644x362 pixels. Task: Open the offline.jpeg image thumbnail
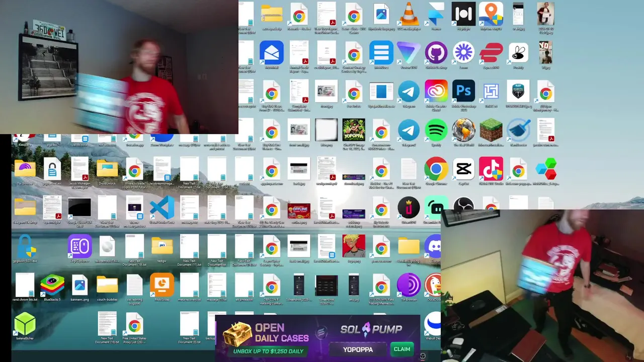click(x=299, y=211)
